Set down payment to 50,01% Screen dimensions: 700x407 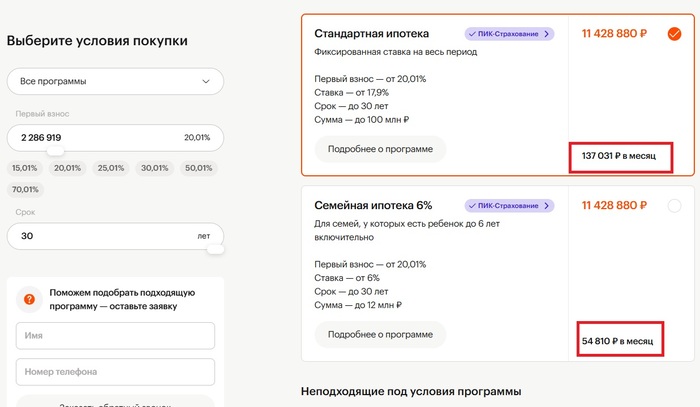198,169
